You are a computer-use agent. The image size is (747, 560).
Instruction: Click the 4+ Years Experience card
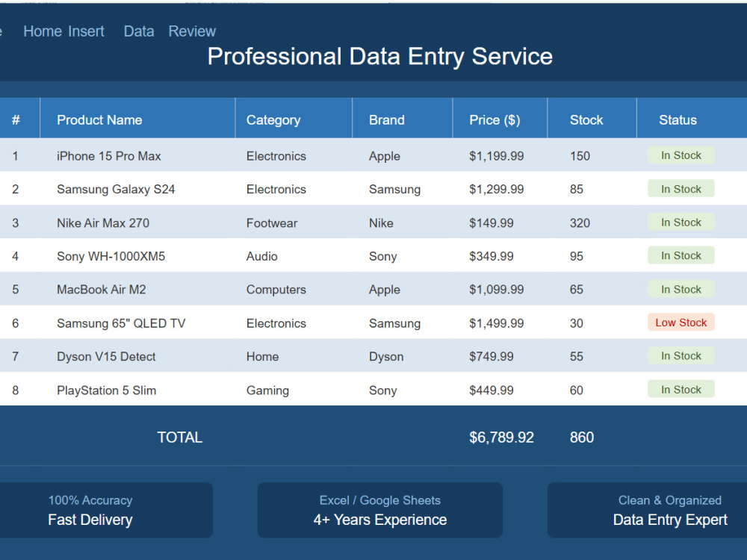pos(380,510)
